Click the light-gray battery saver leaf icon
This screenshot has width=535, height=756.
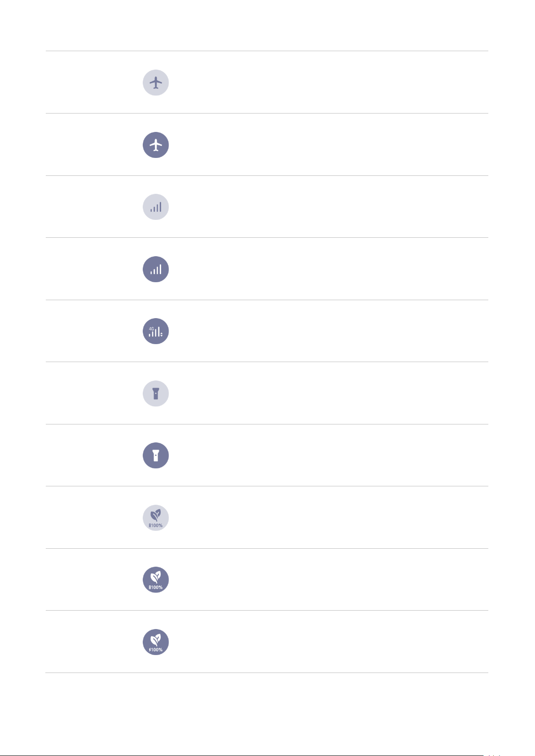point(156,518)
